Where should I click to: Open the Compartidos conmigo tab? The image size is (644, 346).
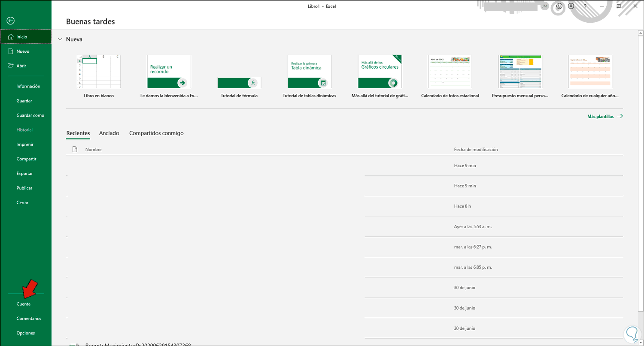156,133
